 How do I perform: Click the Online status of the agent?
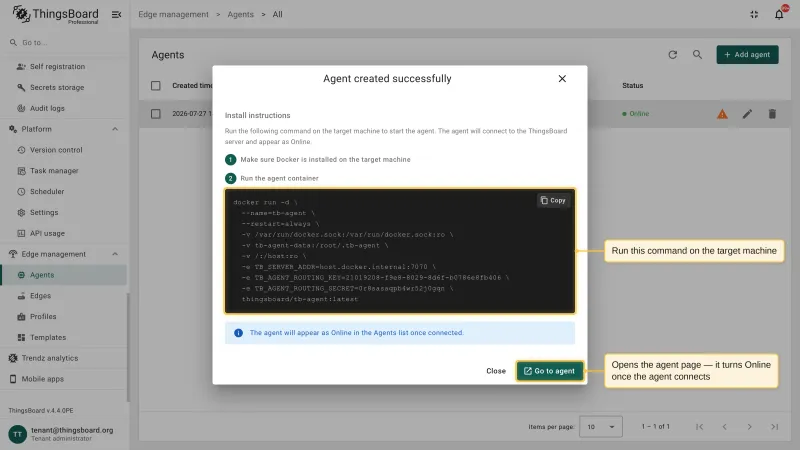coord(636,114)
